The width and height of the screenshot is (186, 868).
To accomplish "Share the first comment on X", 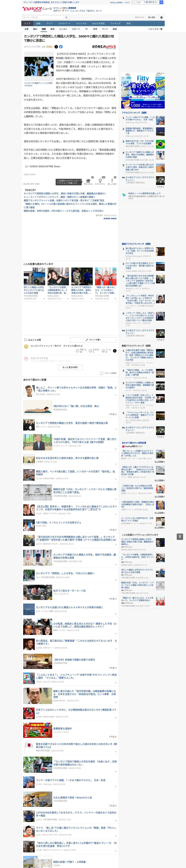I will click(115, 351).
